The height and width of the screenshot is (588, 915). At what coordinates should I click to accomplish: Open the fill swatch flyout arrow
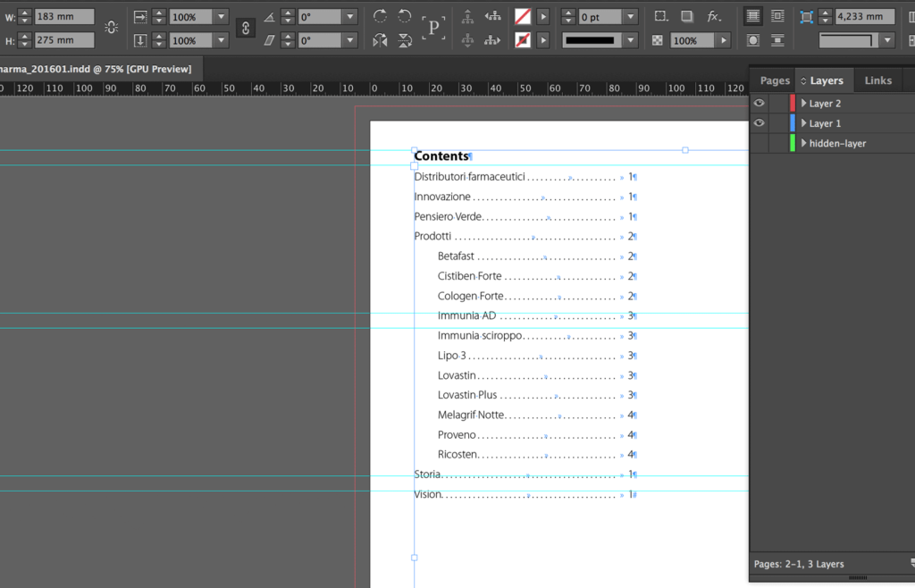542,16
